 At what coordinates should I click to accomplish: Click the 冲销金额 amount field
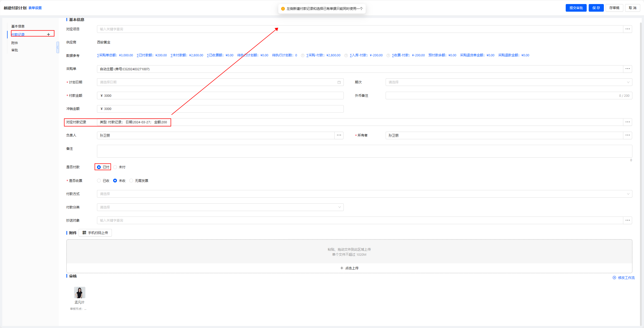pyautogui.click(x=220, y=109)
